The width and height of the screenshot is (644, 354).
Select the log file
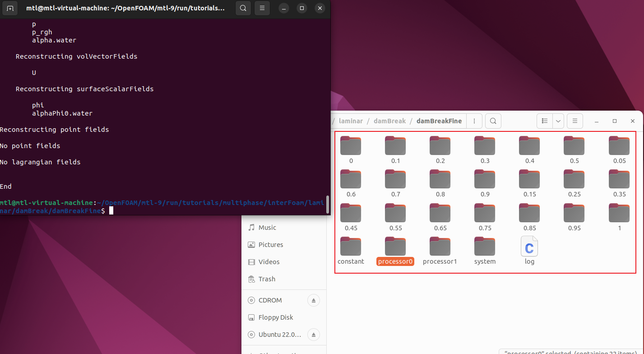[x=529, y=251]
